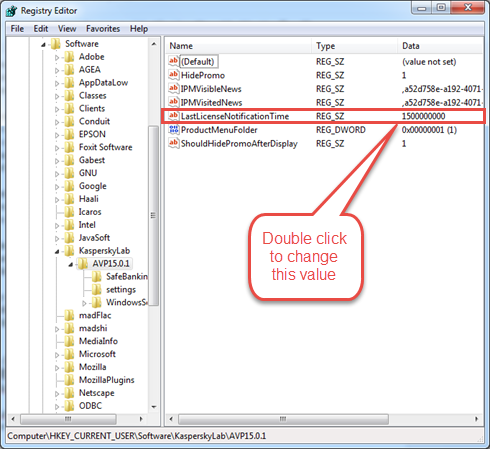This screenshot has width=490, height=449.
Task: Select the JavaSoft registry key
Action: (x=94, y=238)
